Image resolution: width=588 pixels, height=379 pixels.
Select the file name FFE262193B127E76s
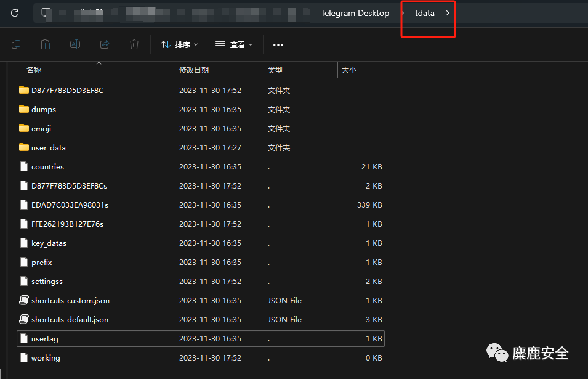point(68,224)
